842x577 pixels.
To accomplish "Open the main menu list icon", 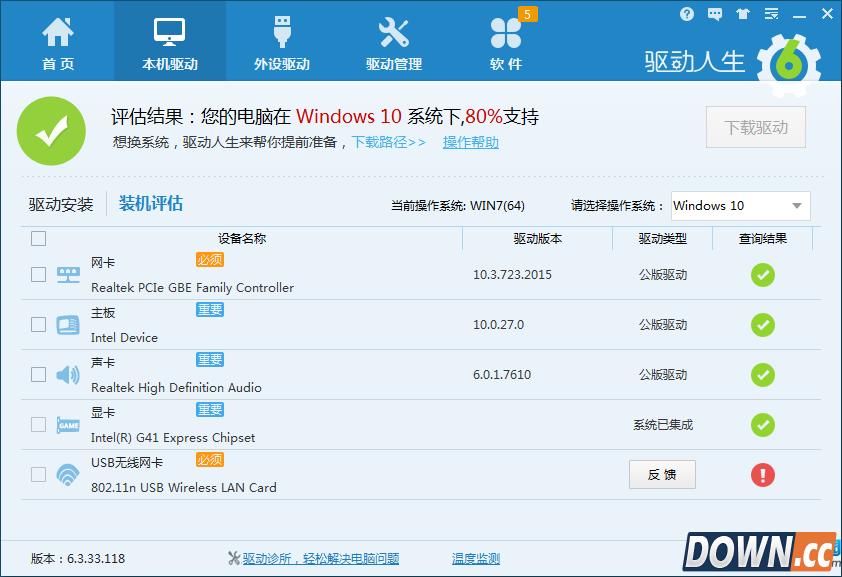I will 770,14.
